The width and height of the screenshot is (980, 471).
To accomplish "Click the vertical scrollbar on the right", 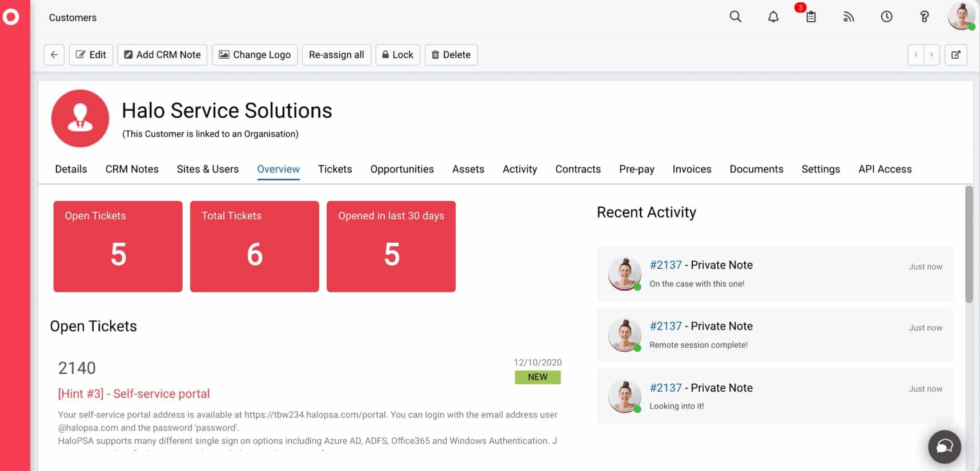I will pos(969,245).
